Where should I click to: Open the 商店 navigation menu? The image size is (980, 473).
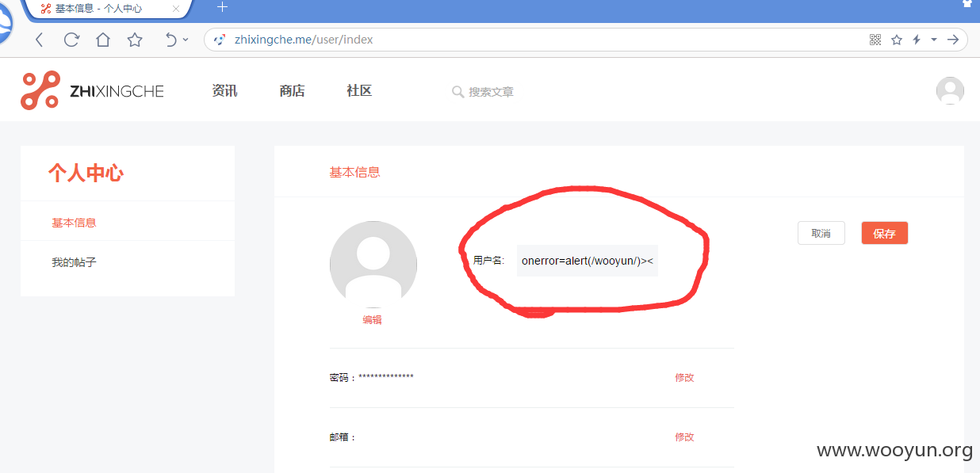pyautogui.click(x=292, y=91)
